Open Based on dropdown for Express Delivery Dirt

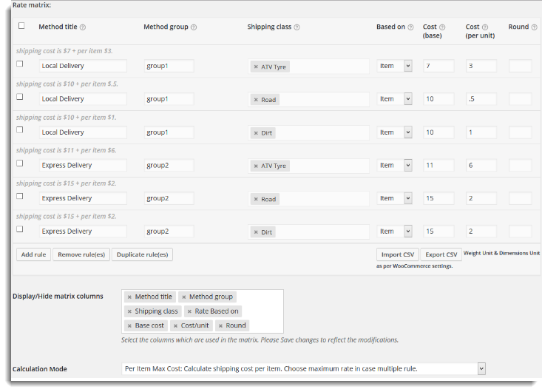[x=394, y=232]
